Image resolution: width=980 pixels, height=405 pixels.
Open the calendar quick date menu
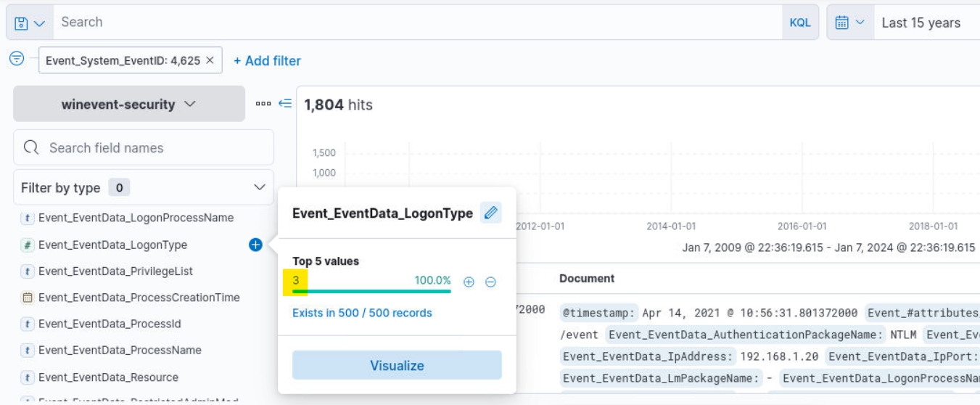849,22
